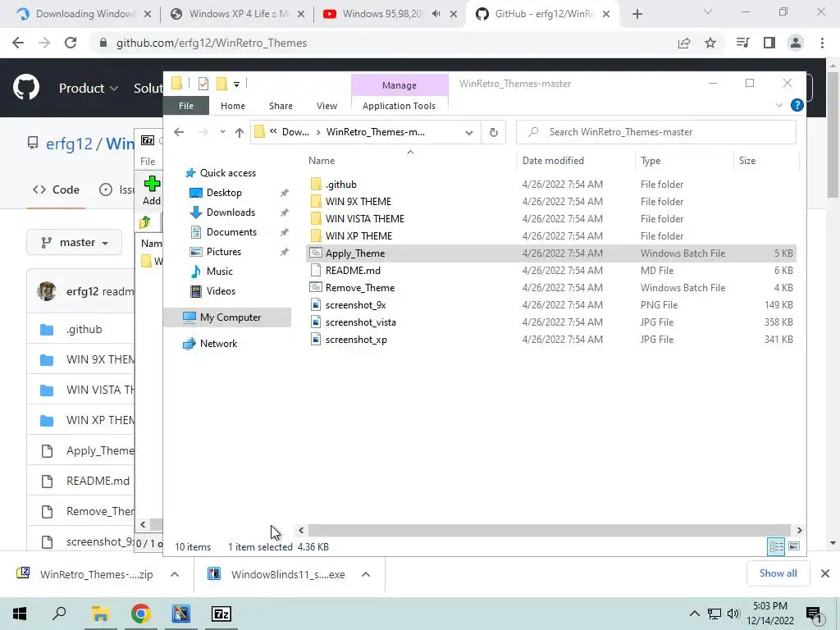Sort files by Type column
Screen dimensions: 840x630
coord(684,160)
